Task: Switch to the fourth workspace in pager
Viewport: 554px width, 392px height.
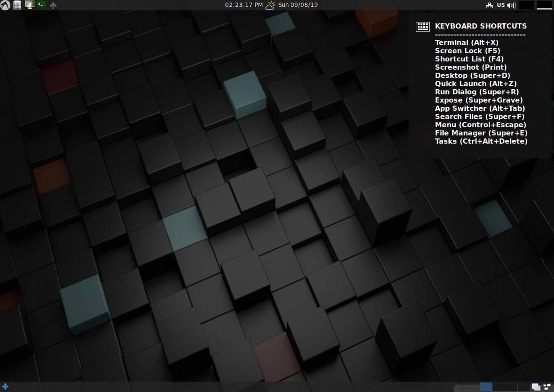Action: pyautogui.click(x=524, y=387)
